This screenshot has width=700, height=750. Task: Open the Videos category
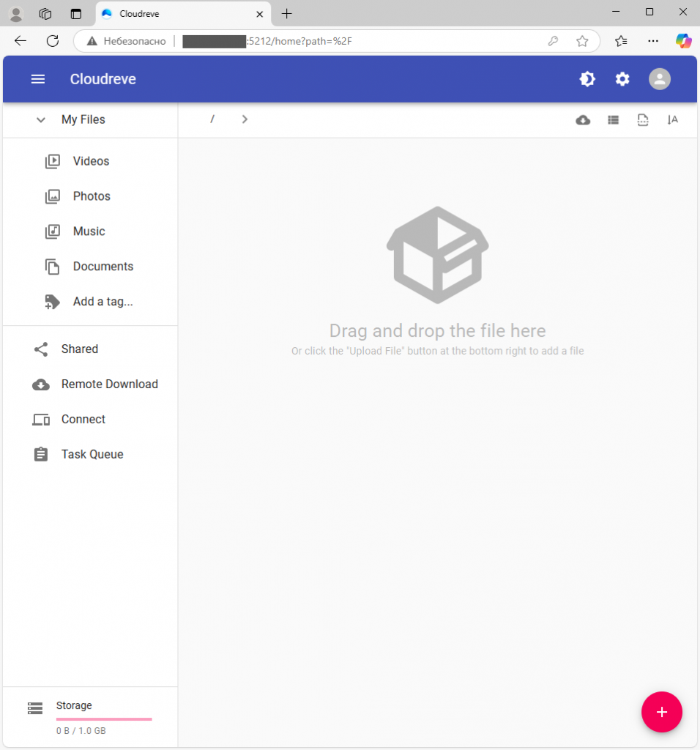pyautogui.click(x=90, y=161)
